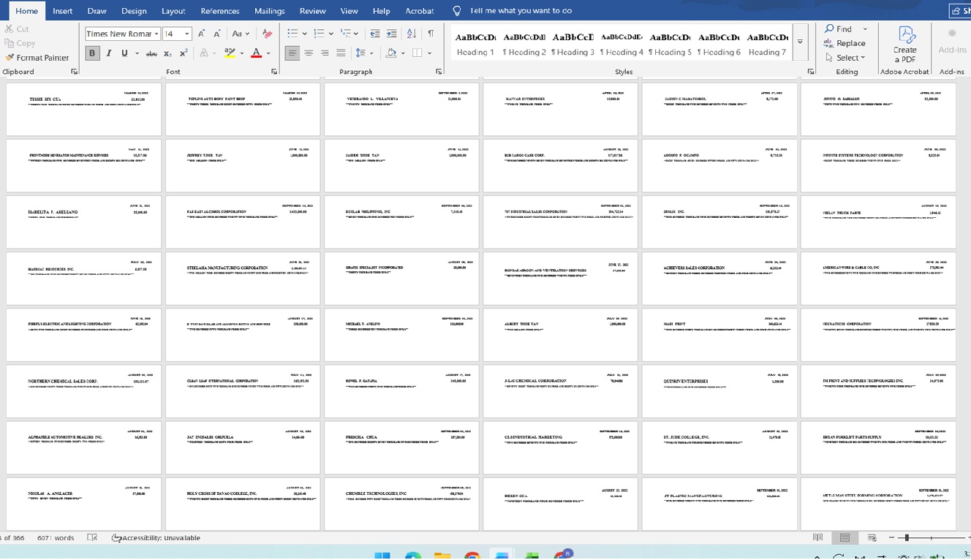
Task: Check Accessibility status in status bar
Action: pos(156,538)
